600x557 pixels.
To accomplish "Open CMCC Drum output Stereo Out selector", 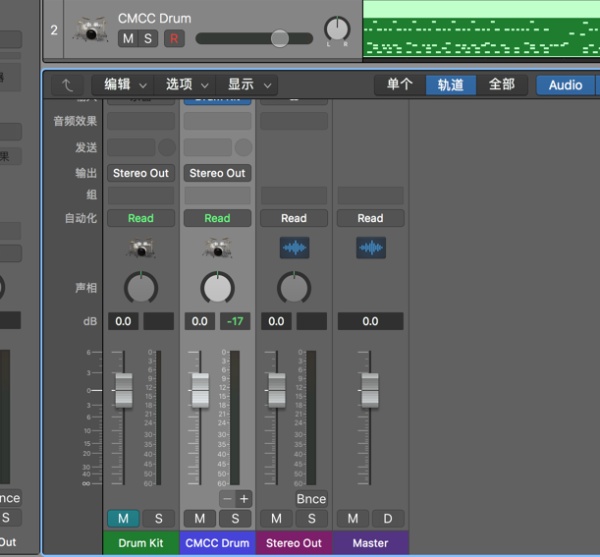I will coord(217,173).
